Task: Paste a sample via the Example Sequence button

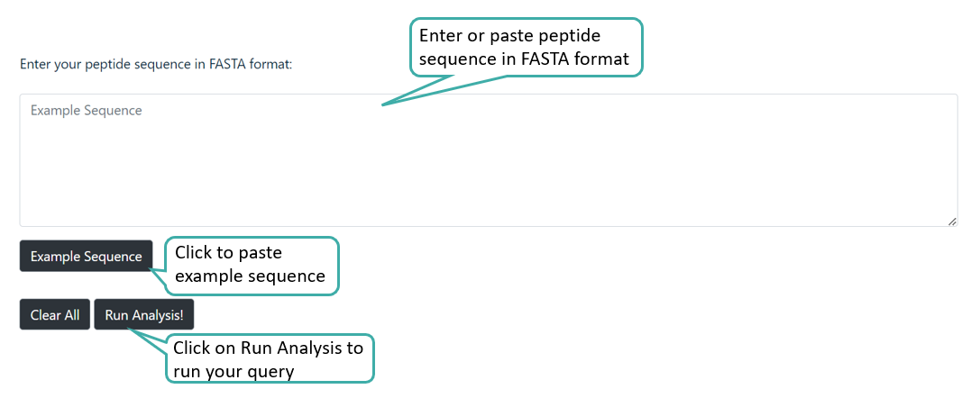Action: coord(87,257)
